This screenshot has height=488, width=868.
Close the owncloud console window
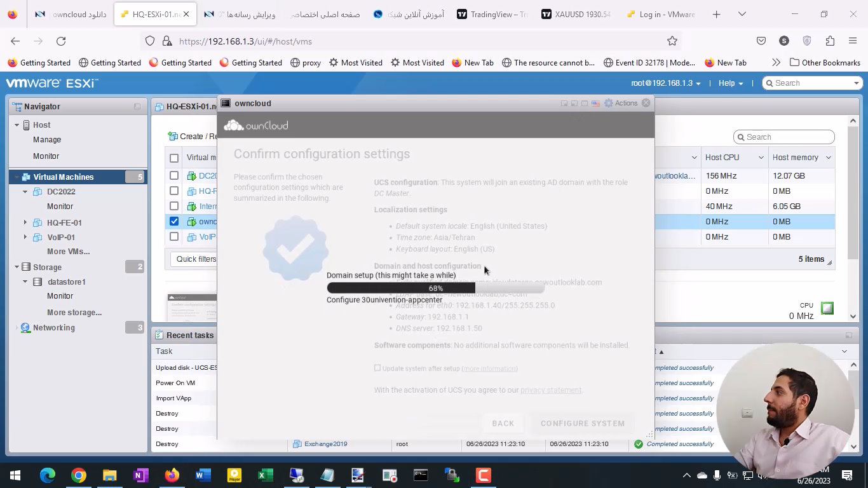646,103
